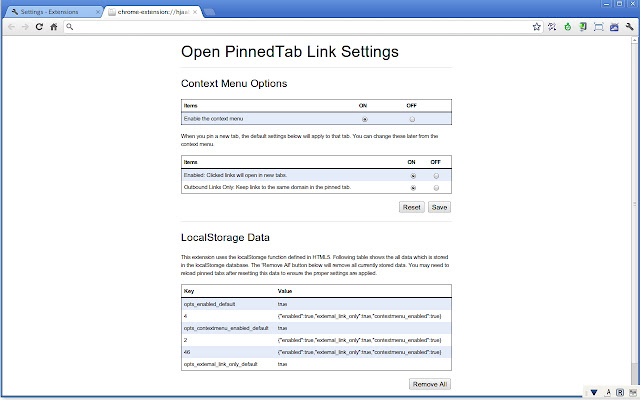The width and height of the screenshot is (640, 400).
Task: Set Outbound Links Only to ON
Action: point(413,188)
